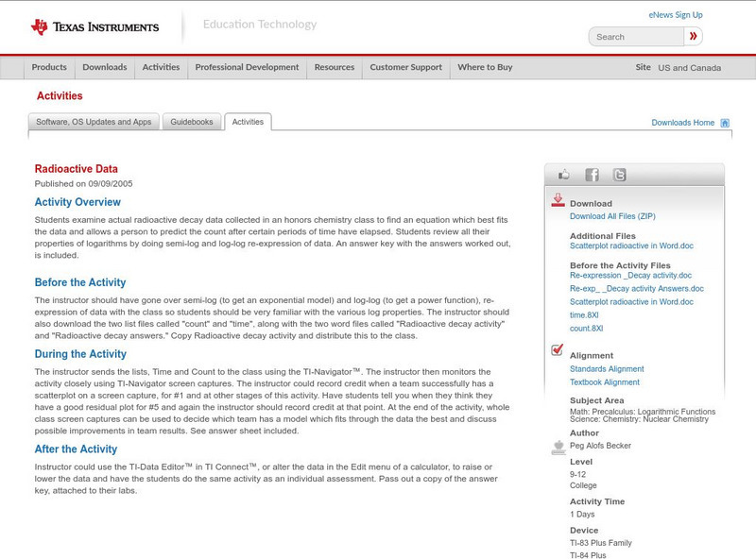Open the eNews Sign Up link
Viewport: 756px width, 559px height.
[676, 15]
